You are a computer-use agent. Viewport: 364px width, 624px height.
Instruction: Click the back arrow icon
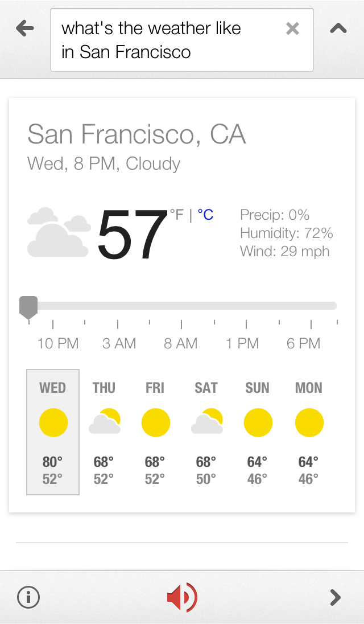[25, 27]
